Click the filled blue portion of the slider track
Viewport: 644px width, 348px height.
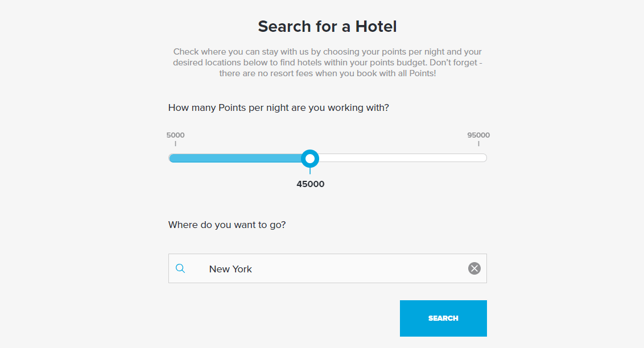tap(239, 158)
